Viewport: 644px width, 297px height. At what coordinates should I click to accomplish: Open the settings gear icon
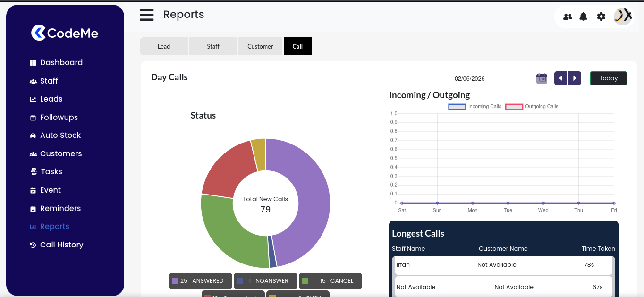[x=601, y=17]
